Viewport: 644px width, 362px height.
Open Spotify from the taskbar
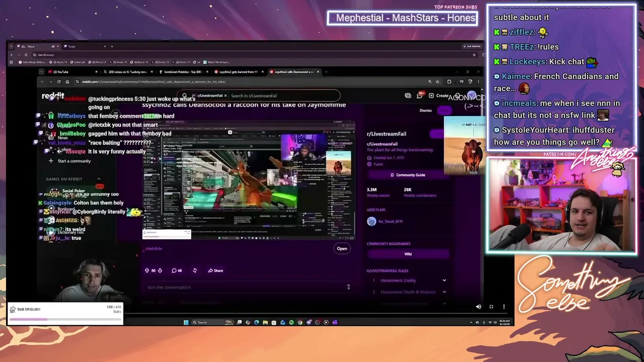(x=291, y=322)
